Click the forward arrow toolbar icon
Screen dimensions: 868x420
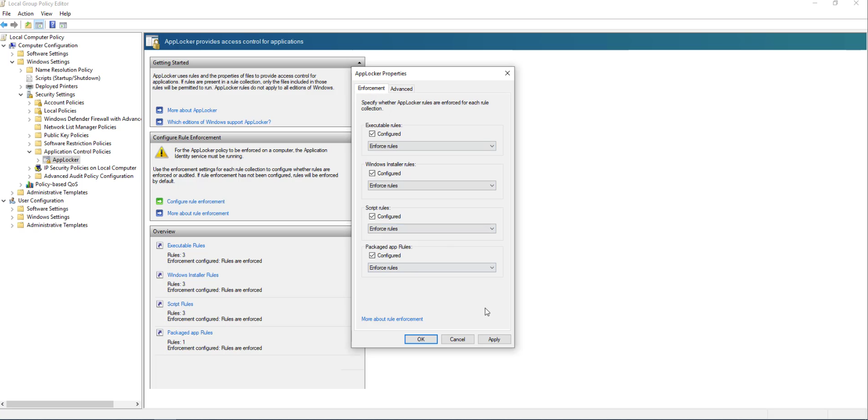tap(14, 25)
